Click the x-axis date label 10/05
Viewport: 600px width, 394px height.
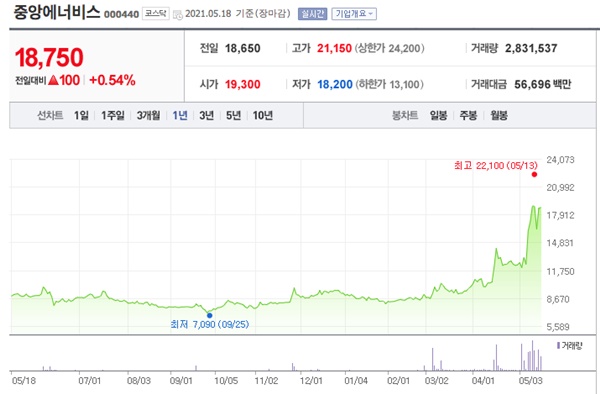226,381
